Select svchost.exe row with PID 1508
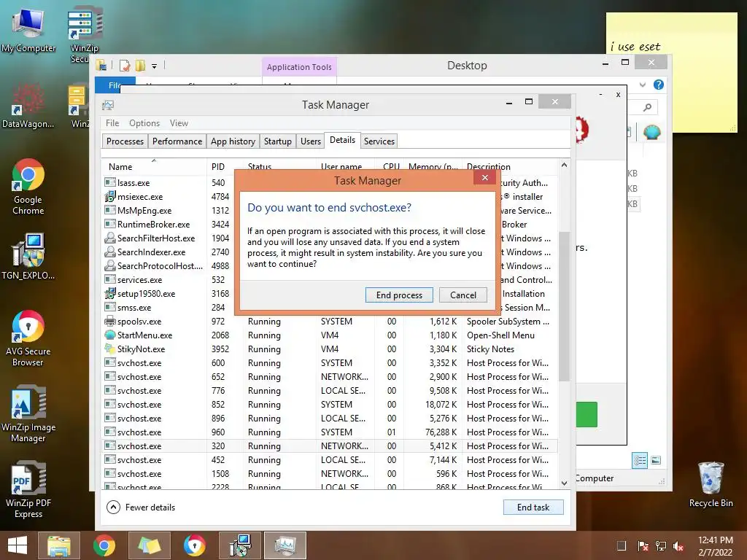This screenshot has width=747, height=560. click(x=330, y=474)
